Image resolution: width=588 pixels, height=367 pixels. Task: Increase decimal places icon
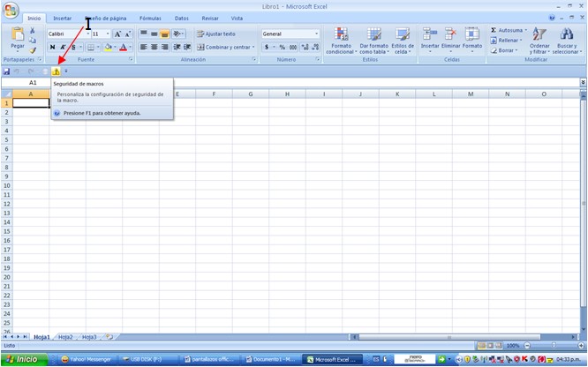[x=305, y=48]
